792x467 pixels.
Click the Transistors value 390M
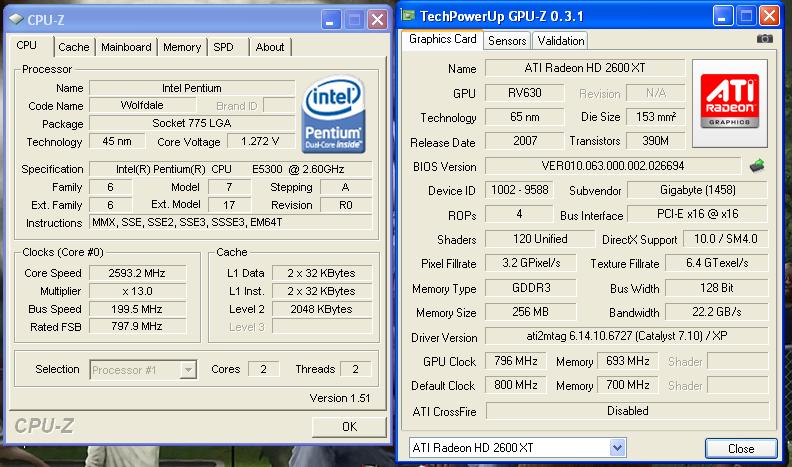tap(656, 141)
